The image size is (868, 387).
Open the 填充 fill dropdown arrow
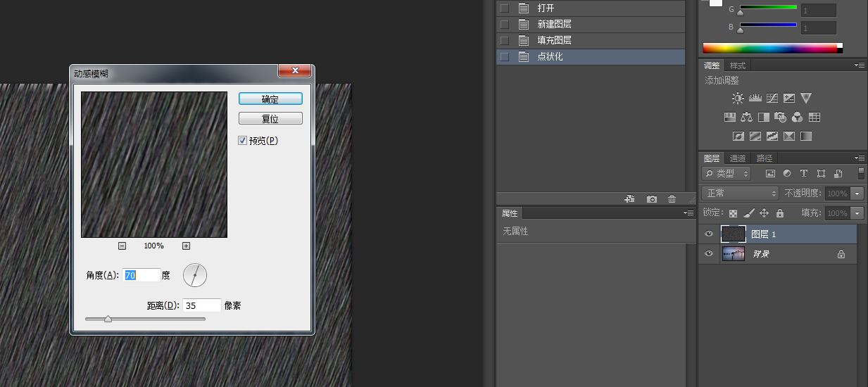pyautogui.click(x=857, y=213)
